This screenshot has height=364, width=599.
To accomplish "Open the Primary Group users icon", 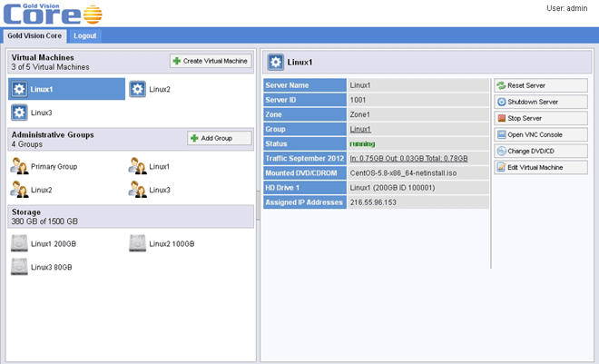I will pyautogui.click(x=19, y=166).
